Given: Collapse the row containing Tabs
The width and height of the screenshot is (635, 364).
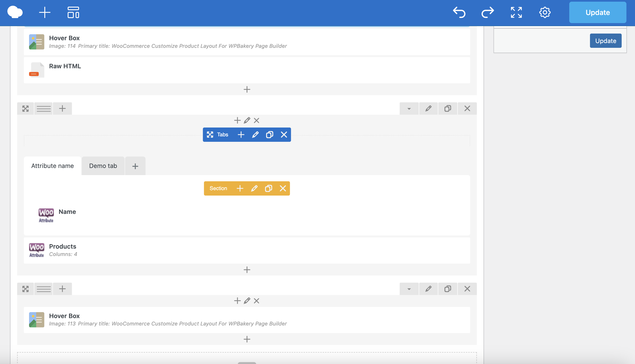Looking at the screenshot, I should tap(409, 109).
